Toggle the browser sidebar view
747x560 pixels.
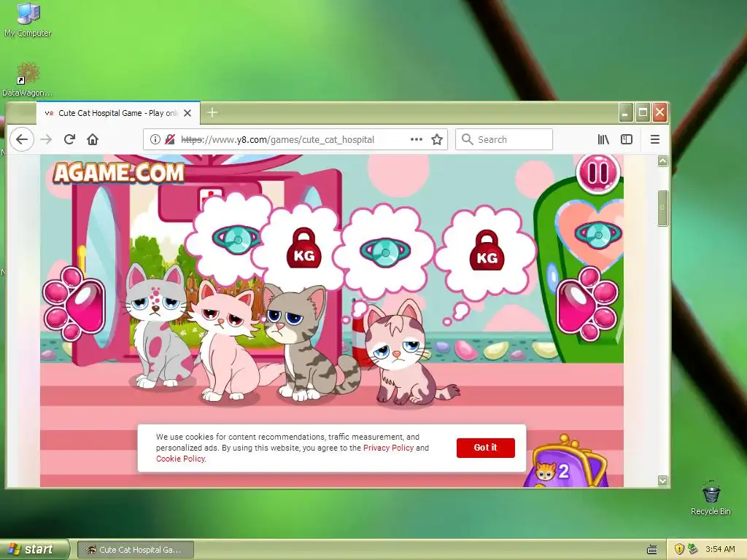[627, 139]
